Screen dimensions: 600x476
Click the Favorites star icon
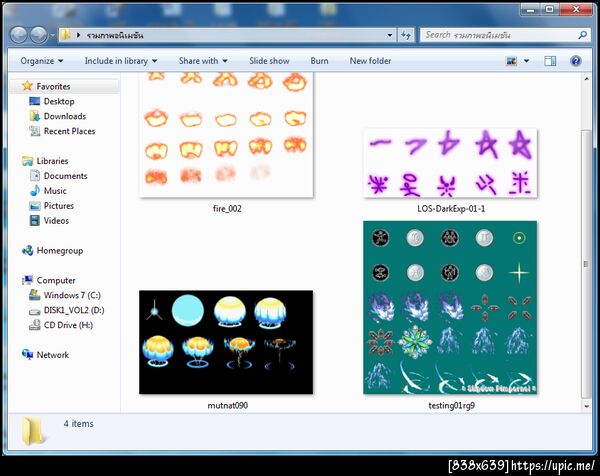(x=27, y=86)
